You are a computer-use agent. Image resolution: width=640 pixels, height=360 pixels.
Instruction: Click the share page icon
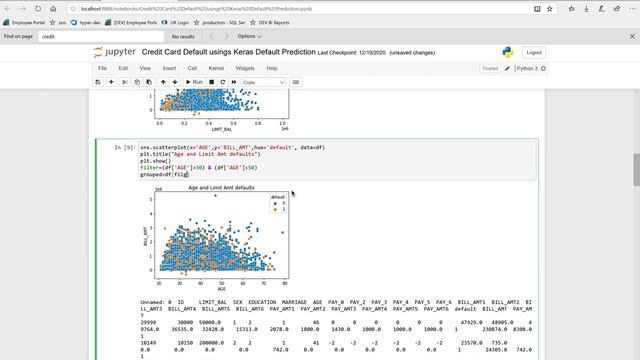(617, 9)
